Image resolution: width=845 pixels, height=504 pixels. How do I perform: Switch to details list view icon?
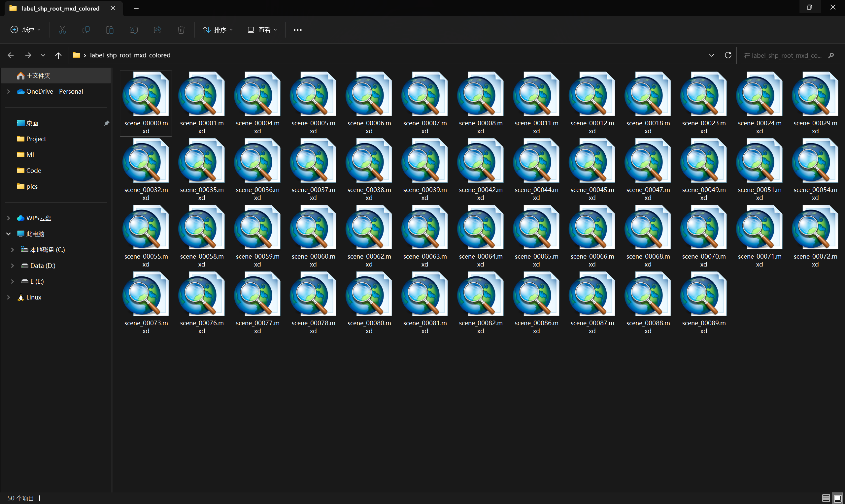click(x=826, y=498)
